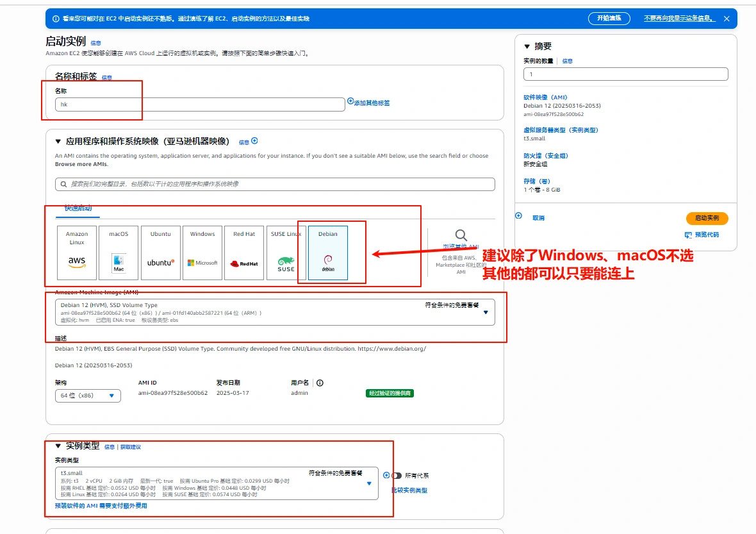Collapse the instance type section
756x534 pixels.
(58, 446)
